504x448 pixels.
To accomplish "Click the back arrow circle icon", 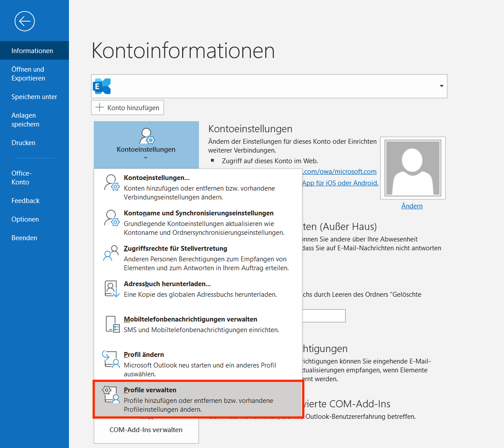I will pos(24,21).
